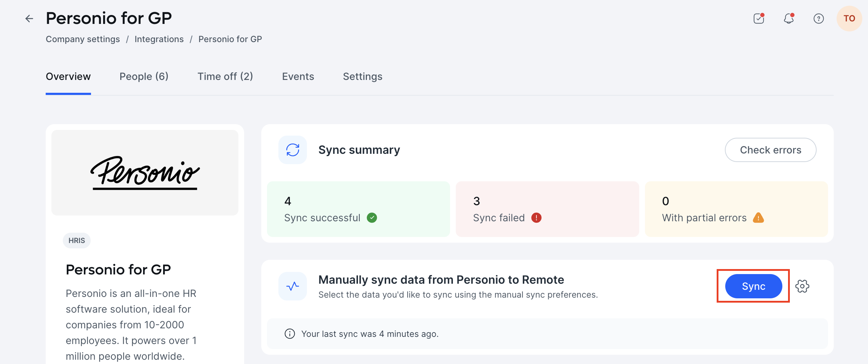Click 'Manually sync data from Personio to Remote'
This screenshot has width=868, height=364.
pyautogui.click(x=441, y=280)
